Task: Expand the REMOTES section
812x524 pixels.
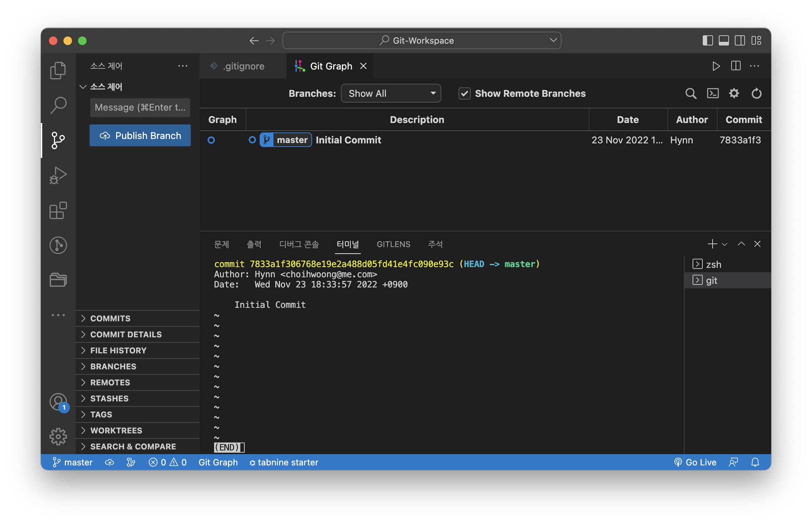Action: coord(138,382)
